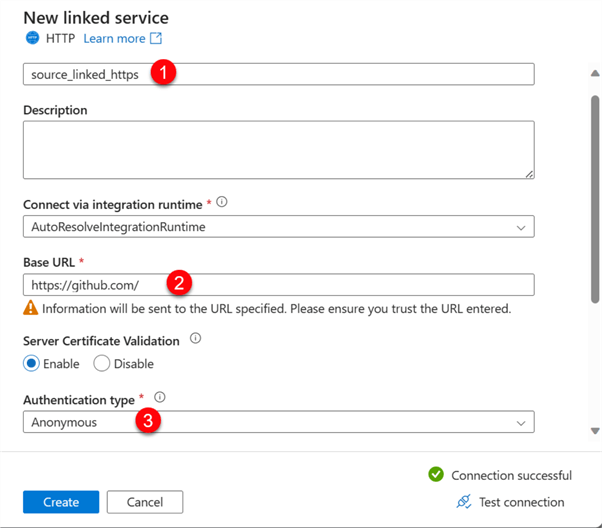Select Enable for server certificate validation

(32, 364)
